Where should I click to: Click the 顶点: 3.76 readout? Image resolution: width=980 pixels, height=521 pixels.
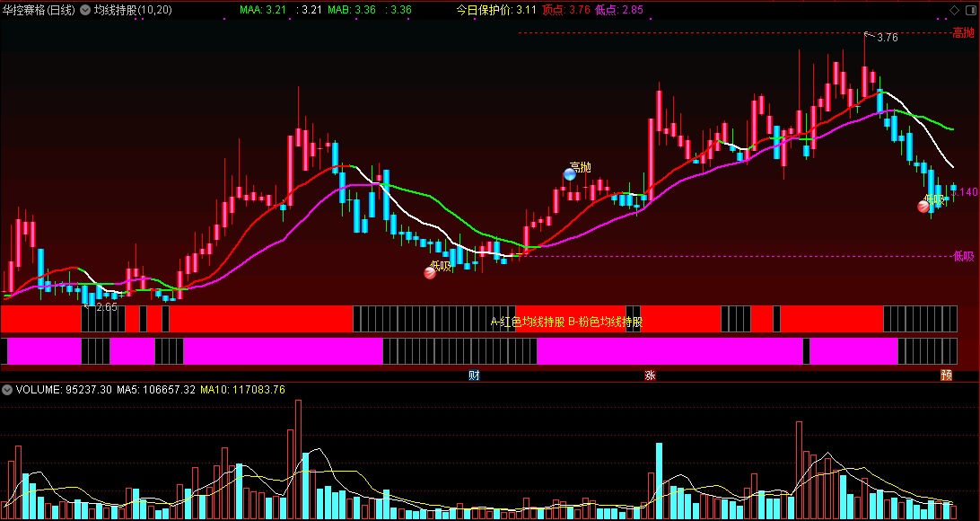tap(566, 10)
